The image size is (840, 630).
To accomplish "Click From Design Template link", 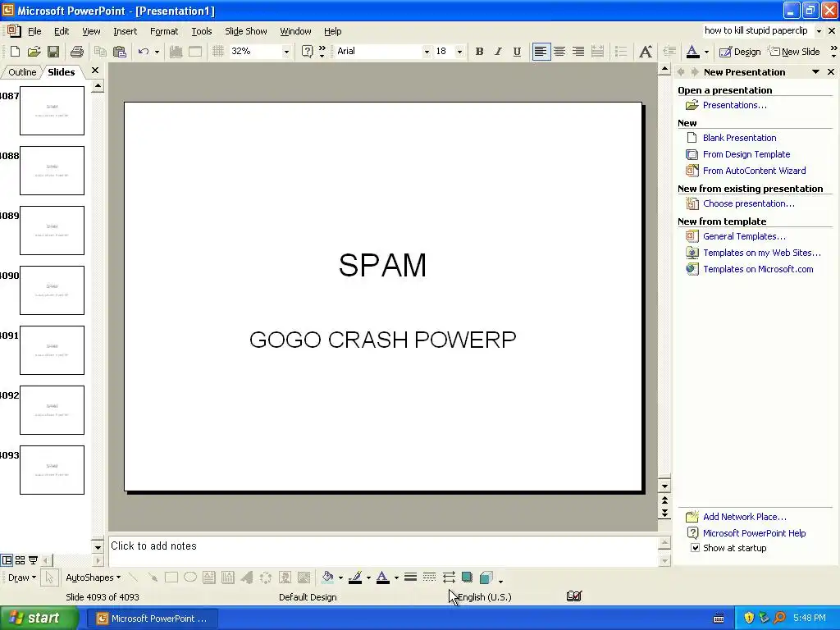I will pos(746,154).
